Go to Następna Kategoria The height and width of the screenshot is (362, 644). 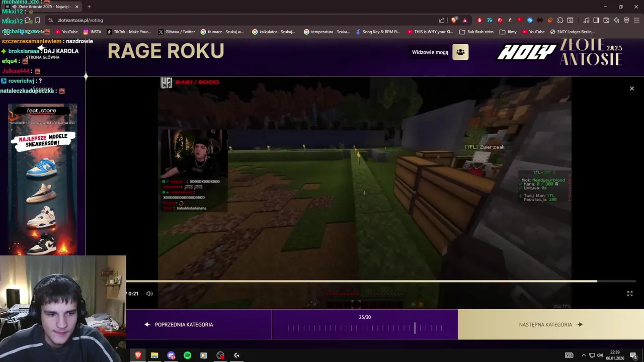coord(551,324)
